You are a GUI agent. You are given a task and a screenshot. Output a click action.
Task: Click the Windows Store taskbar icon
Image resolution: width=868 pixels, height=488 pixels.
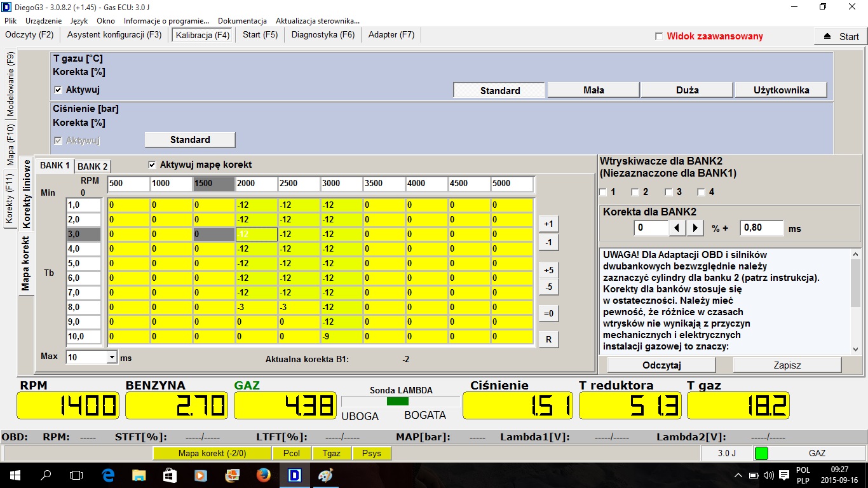(x=170, y=475)
